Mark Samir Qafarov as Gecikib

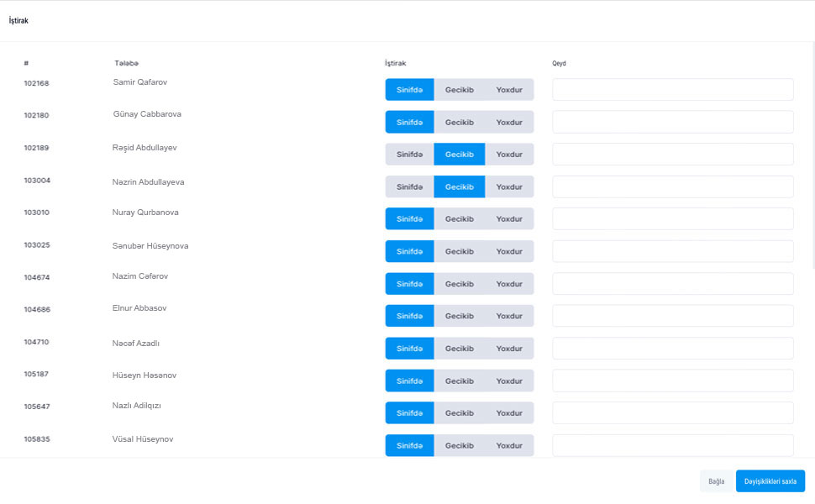click(x=459, y=90)
